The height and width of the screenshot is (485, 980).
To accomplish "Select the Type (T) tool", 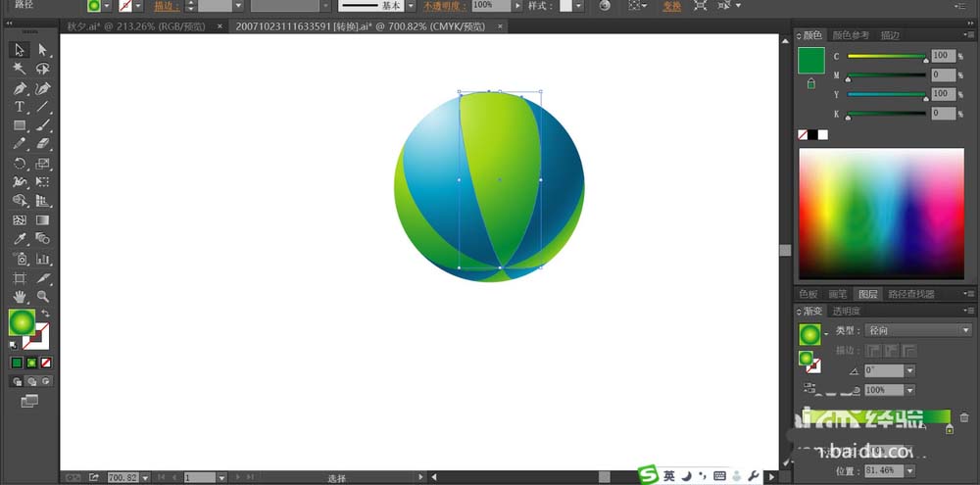I will click(x=20, y=107).
